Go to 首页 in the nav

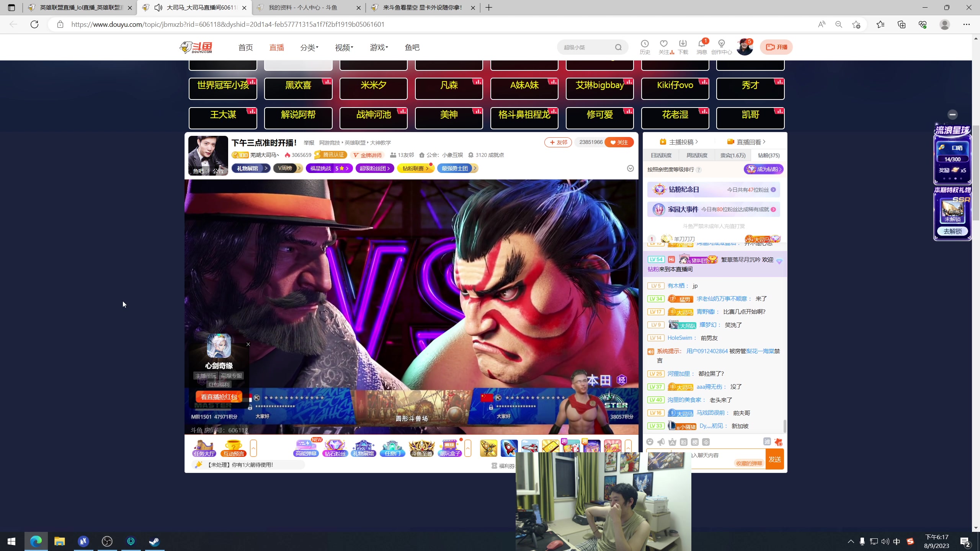[245, 47]
